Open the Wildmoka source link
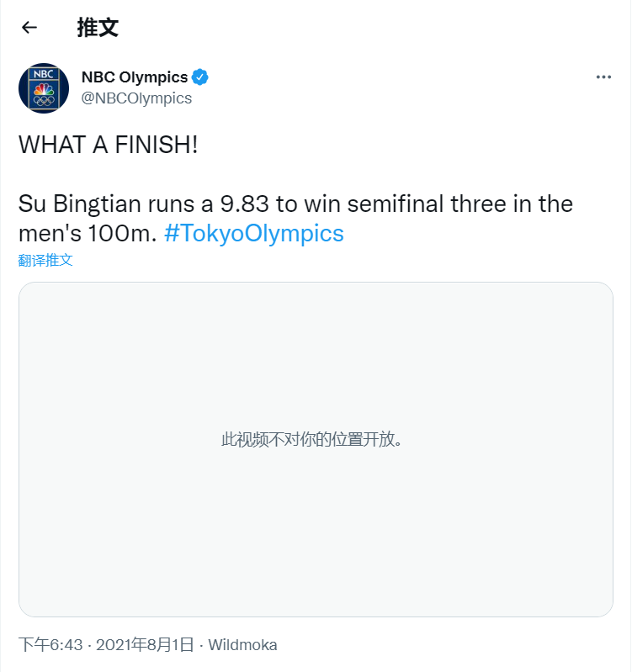 tap(242, 645)
